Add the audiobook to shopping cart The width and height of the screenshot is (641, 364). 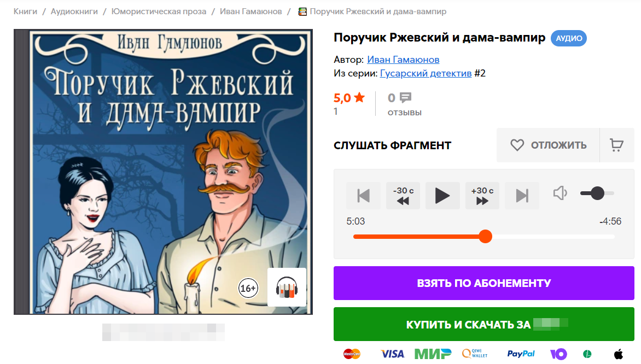(x=616, y=145)
